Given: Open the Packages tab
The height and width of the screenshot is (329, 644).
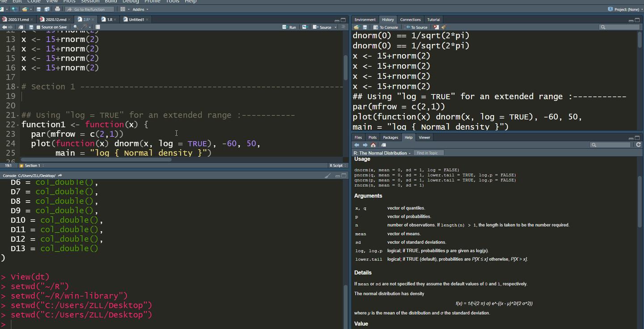Looking at the screenshot, I should [390, 137].
